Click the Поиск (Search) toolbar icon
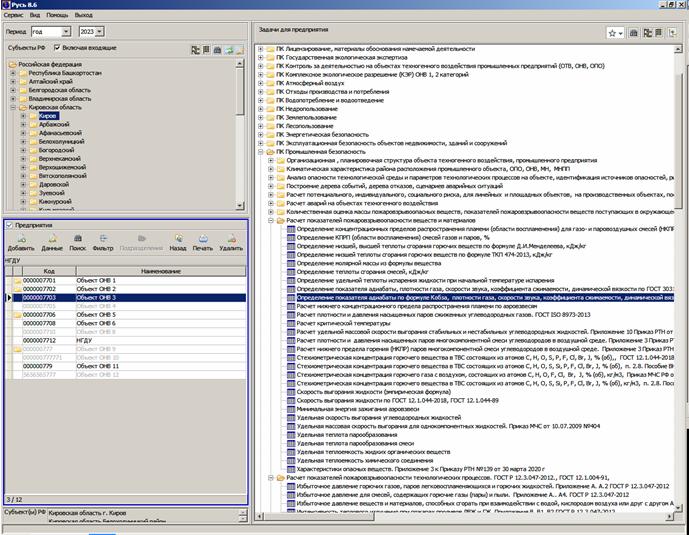 pos(77,241)
